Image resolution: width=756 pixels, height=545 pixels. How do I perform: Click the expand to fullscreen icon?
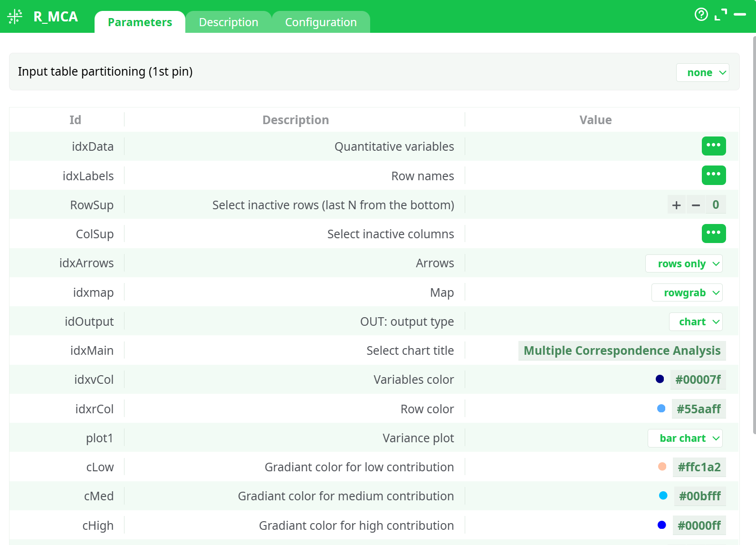(720, 15)
